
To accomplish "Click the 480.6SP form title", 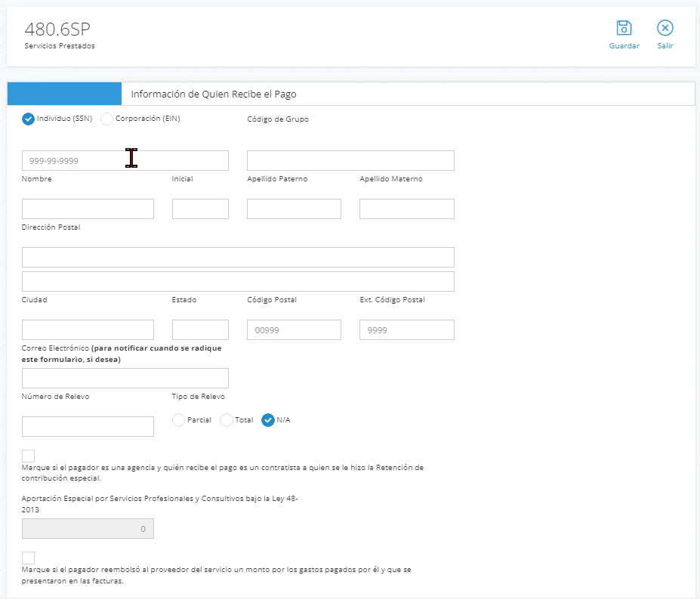I will [57, 29].
